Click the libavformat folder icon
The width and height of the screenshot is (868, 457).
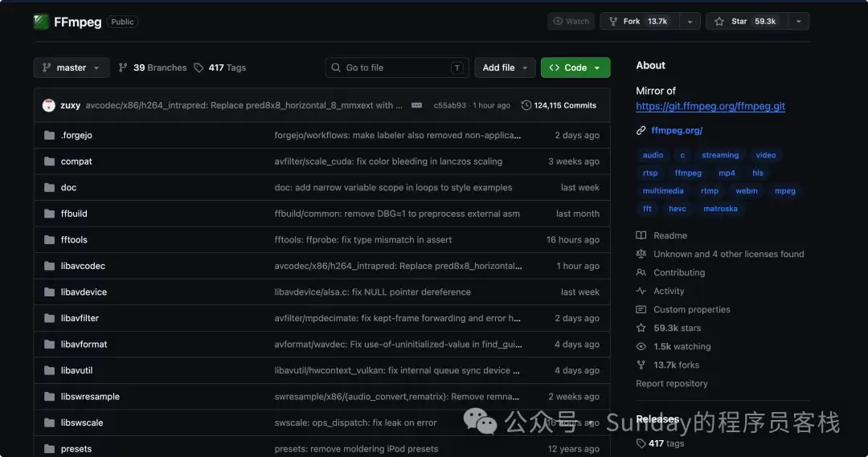(x=49, y=344)
